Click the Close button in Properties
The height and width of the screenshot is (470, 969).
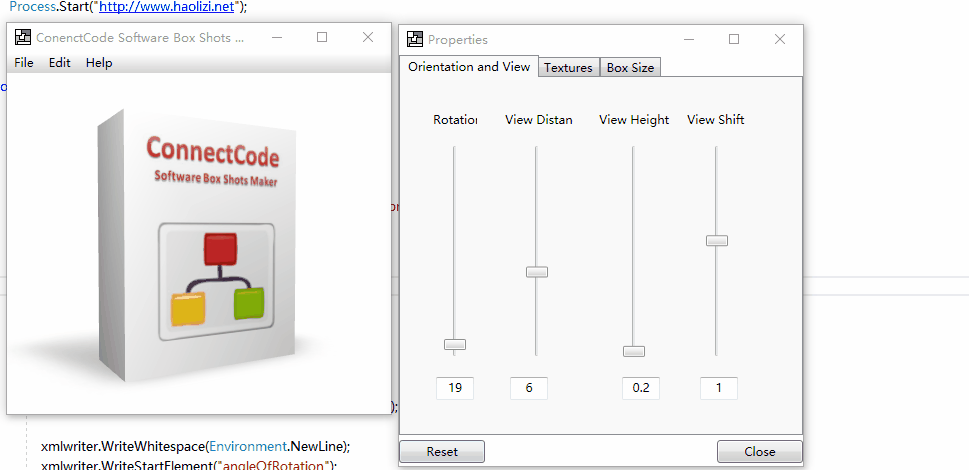point(760,451)
